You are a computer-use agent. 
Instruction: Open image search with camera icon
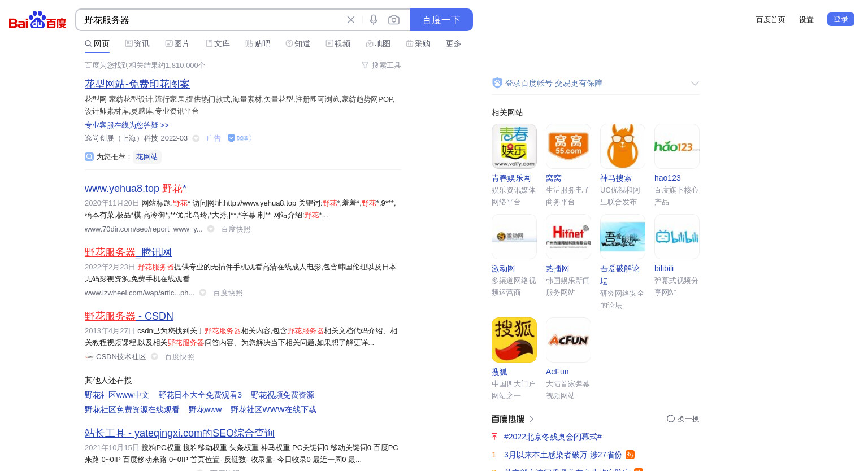(394, 20)
